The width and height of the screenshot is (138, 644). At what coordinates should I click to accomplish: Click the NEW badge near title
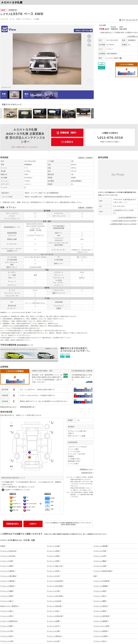tap(3, 10)
